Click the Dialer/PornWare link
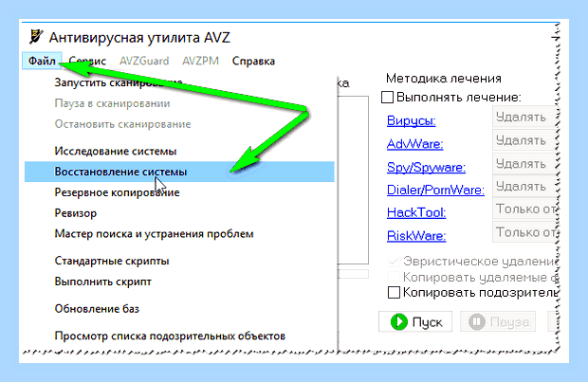This screenshot has width=588, height=382. tap(435, 191)
